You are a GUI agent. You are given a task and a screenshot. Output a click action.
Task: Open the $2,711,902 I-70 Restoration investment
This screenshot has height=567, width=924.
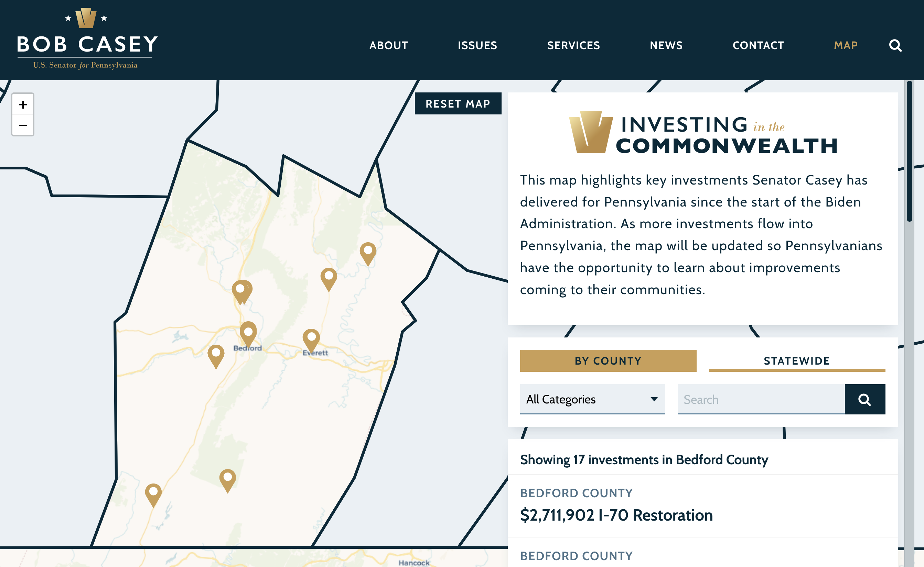point(616,515)
